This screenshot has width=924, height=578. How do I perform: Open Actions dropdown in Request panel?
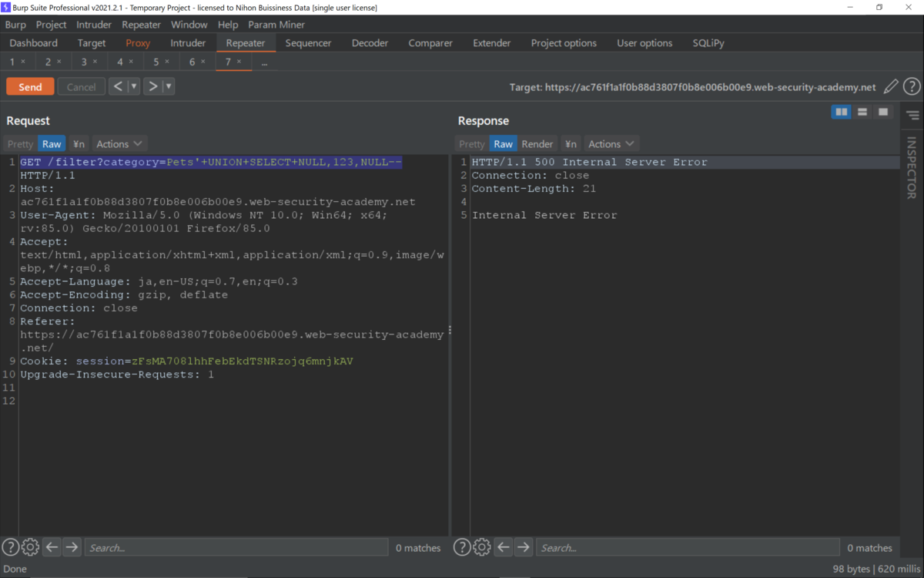[x=119, y=144]
